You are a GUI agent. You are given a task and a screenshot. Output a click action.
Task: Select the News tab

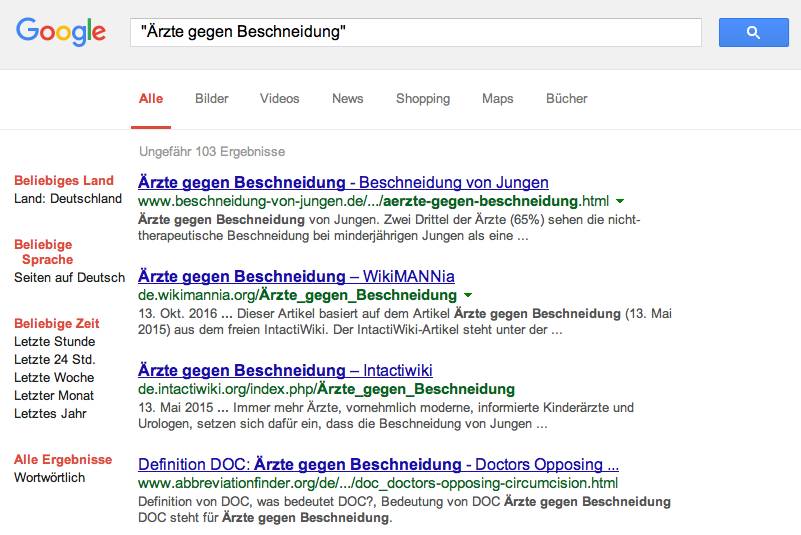pos(347,99)
